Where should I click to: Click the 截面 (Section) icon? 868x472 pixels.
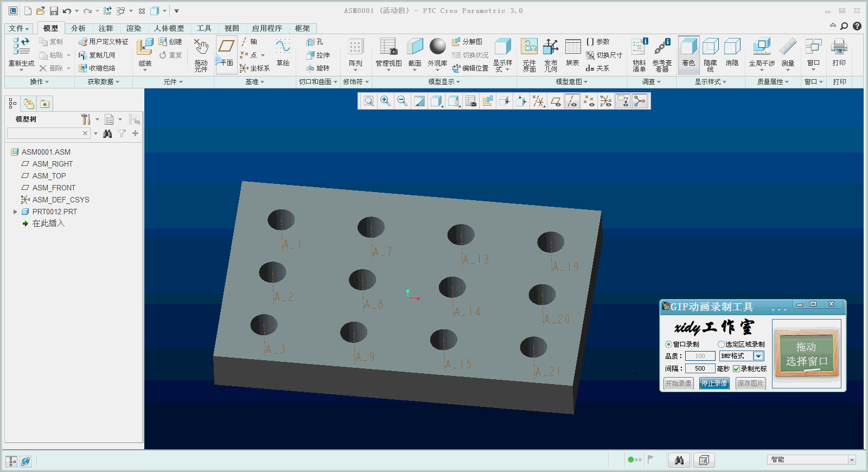coord(415,47)
